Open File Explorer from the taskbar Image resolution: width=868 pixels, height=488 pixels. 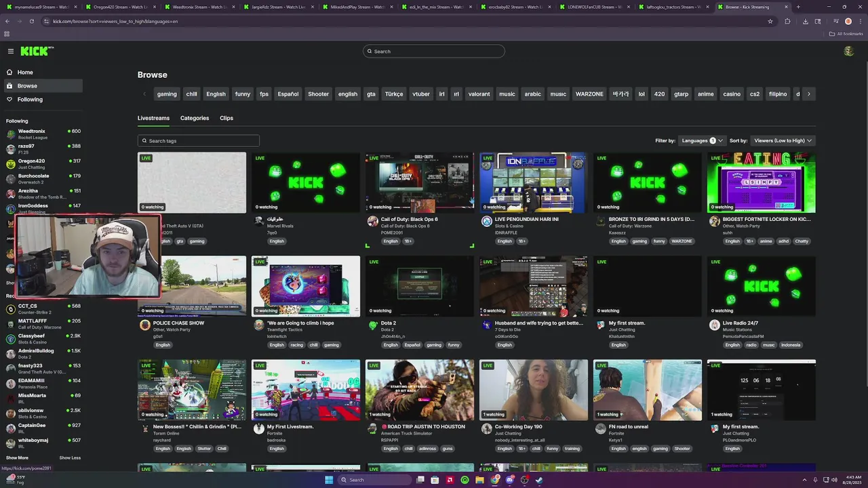[x=479, y=480]
